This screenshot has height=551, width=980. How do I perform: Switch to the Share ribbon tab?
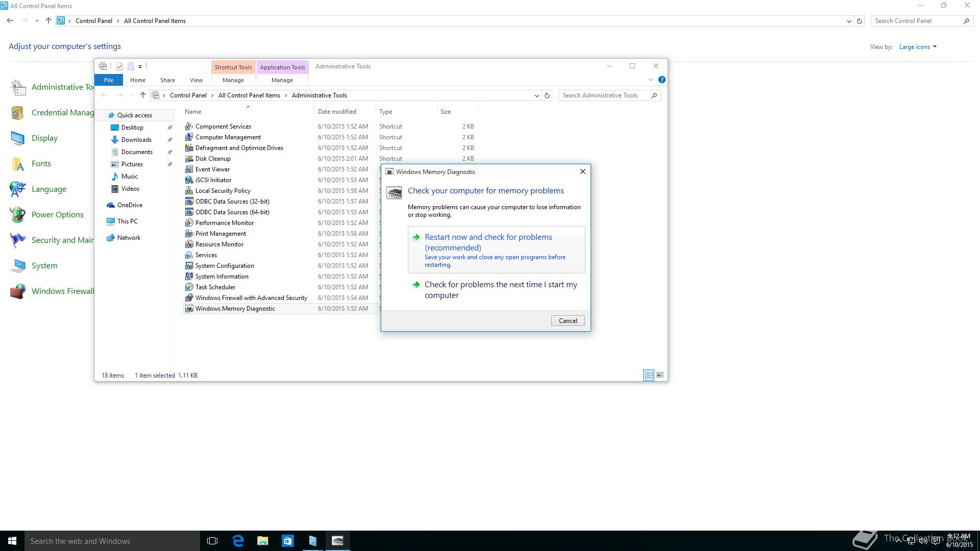[x=167, y=80]
